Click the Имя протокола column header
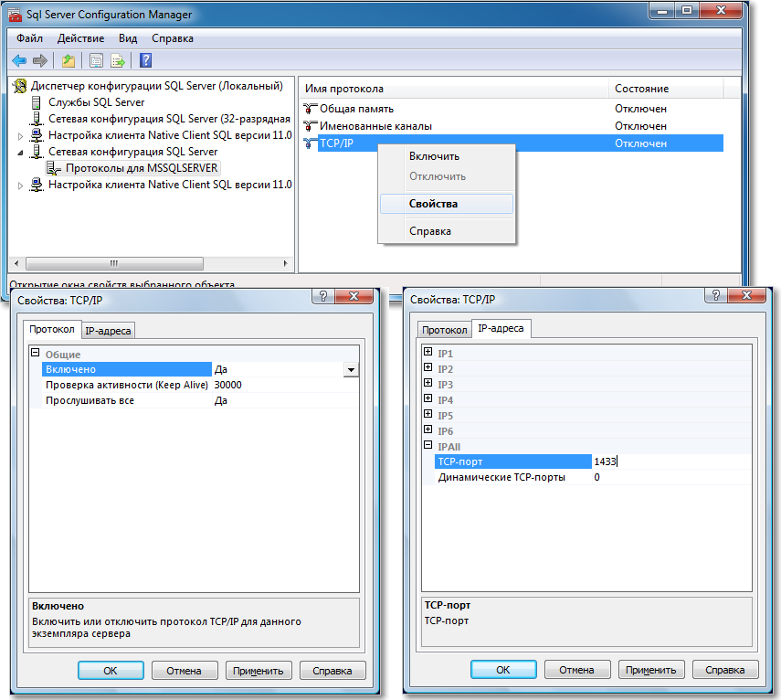 pyautogui.click(x=454, y=88)
